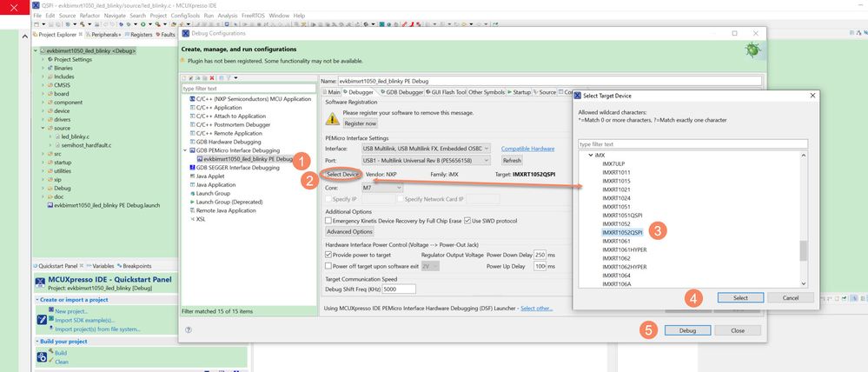Expand the drivers folder
Viewport: 868px width, 372px height.
(43, 120)
